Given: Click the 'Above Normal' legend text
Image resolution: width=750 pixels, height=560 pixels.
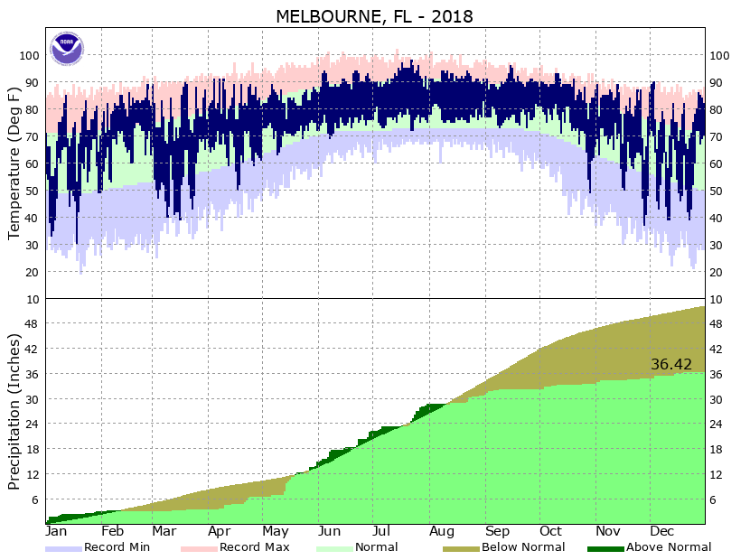Looking at the screenshot, I should click(669, 547).
